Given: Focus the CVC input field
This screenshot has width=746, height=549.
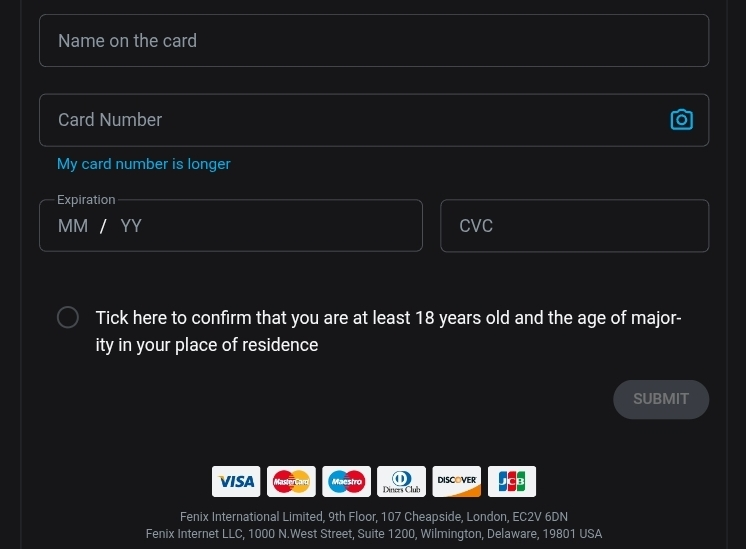Looking at the screenshot, I should [x=574, y=226].
